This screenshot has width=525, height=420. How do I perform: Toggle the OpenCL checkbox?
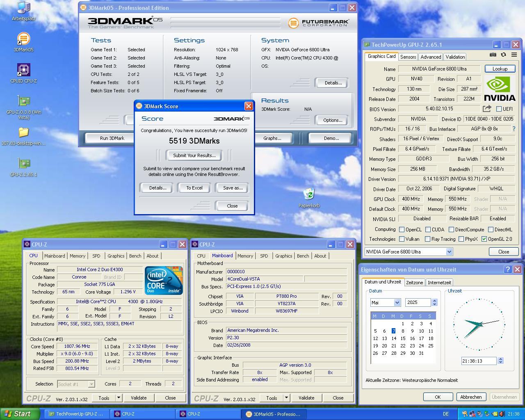click(402, 230)
